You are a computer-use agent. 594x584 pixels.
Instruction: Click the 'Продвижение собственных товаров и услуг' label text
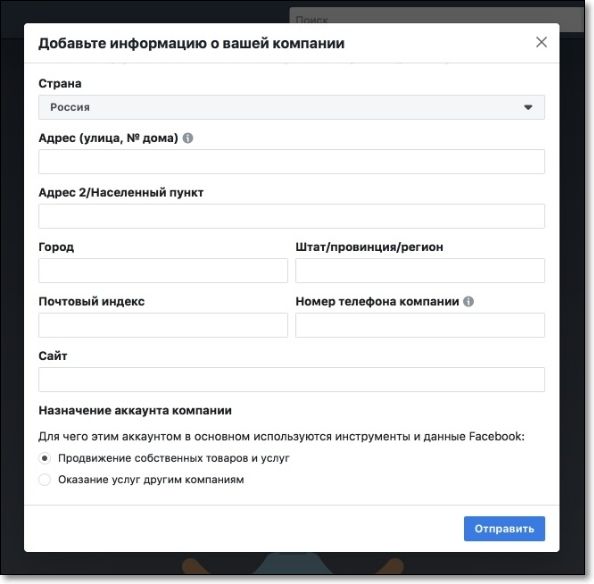coord(174,458)
